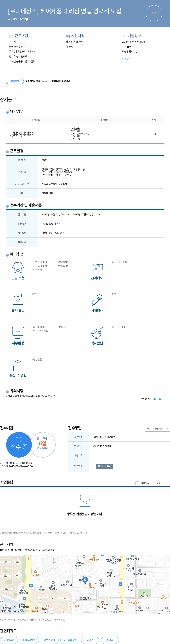Click the 디에스모바일 label on map
Image resolution: width=170 pixels, height=644 pixels.
(x=68, y=585)
